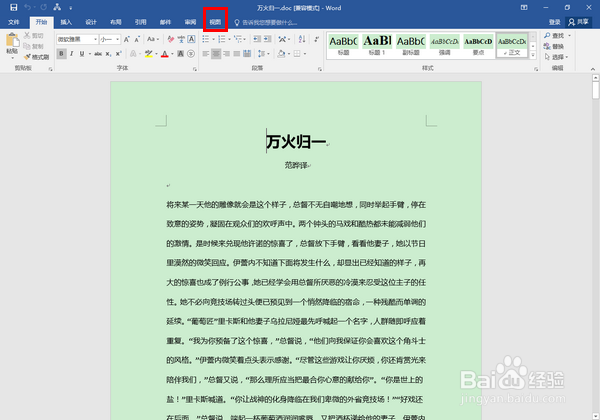The height and width of the screenshot is (420, 600).
Task: Justify the paragraph text
Action: click(237, 54)
